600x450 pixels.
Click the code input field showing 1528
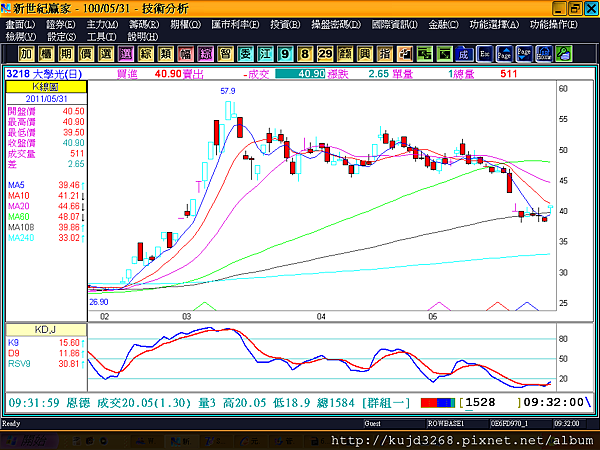(492, 403)
